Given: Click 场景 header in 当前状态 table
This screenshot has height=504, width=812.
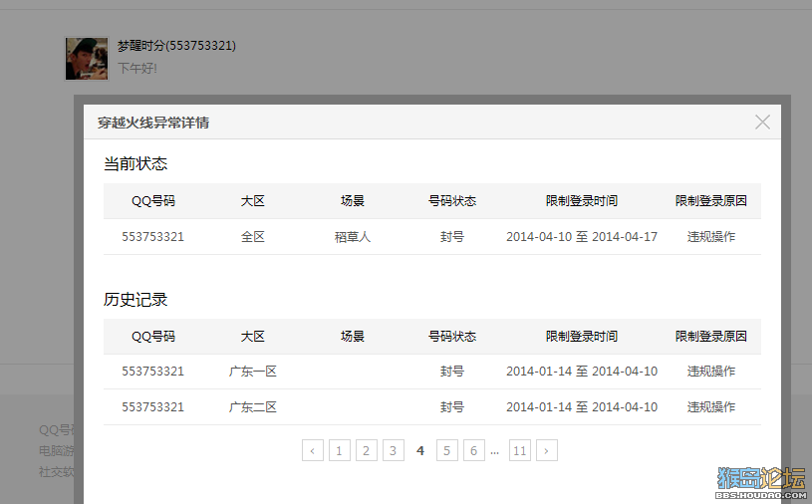Looking at the screenshot, I should tap(353, 201).
